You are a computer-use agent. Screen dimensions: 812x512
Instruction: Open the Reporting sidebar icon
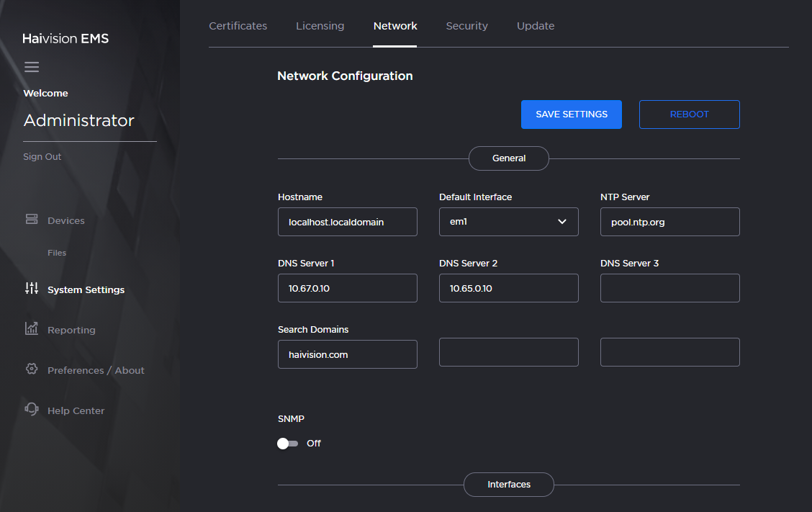(32, 329)
